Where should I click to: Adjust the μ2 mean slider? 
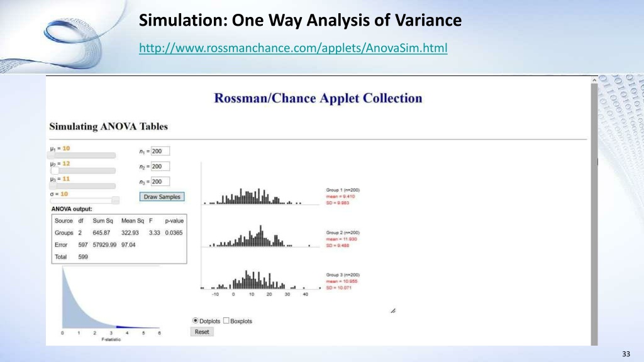(x=82, y=171)
